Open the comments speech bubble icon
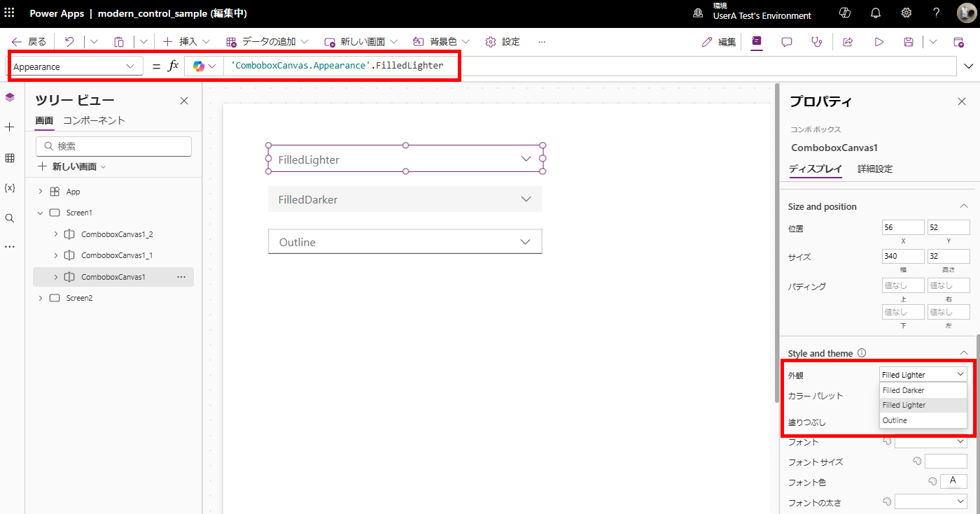This screenshot has height=514, width=980. pyautogui.click(x=787, y=42)
